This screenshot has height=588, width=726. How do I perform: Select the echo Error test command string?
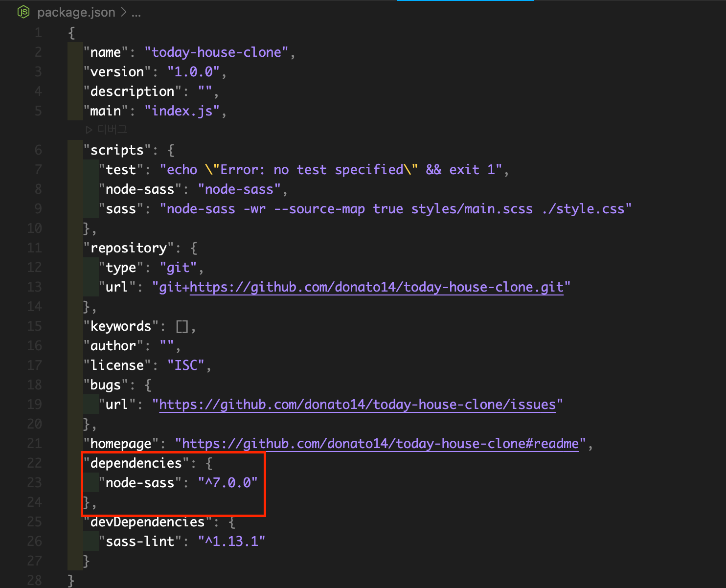pos(331,170)
